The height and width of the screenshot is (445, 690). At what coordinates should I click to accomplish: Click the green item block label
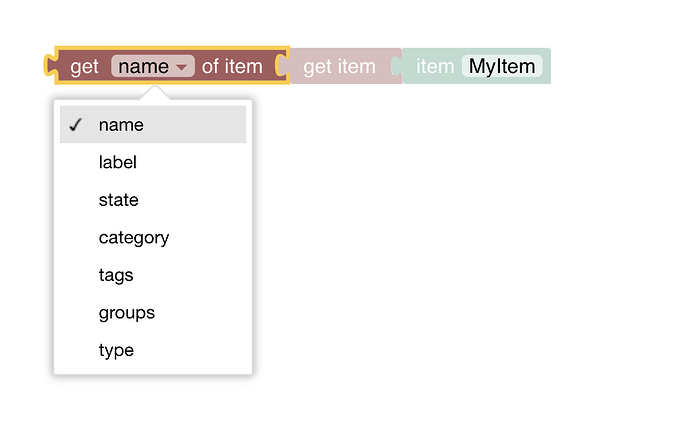pos(434,67)
